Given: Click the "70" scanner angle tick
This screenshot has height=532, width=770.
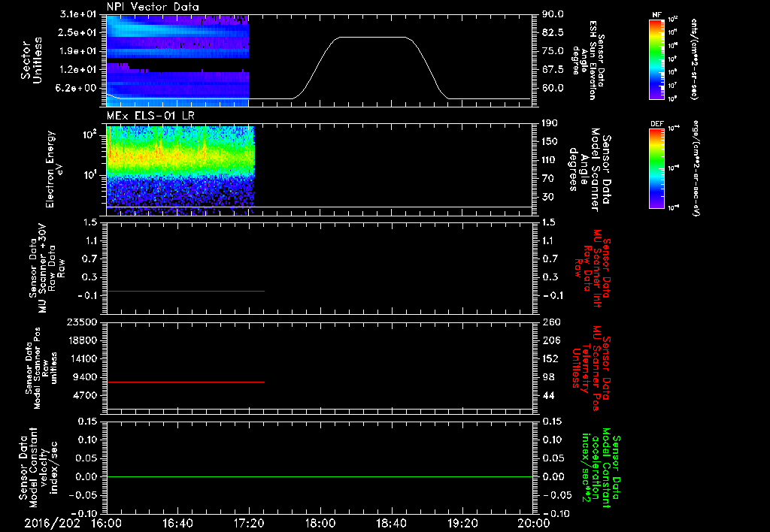Looking at the screenshot, I should [x=547, y=179].
